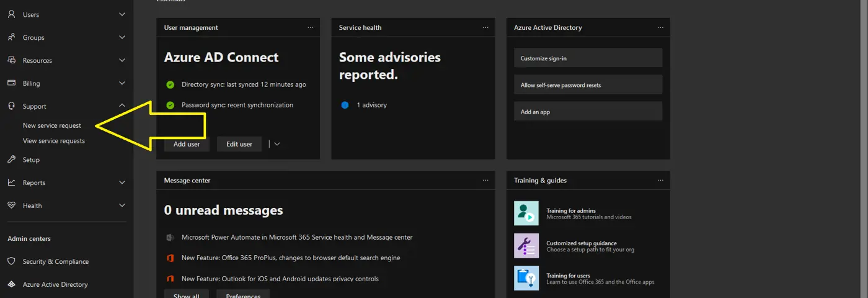The image size is (868, 298).
Task: Click the Support headset icon in sidebar
Action: coord(11,106)
